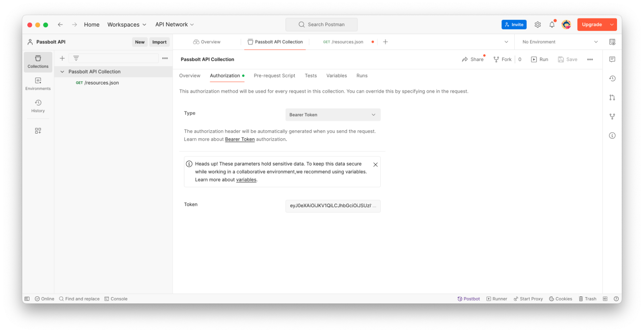The height and width of the screenshot is (333, 644).
Task: Fork the collection
Action: (502, 60)
